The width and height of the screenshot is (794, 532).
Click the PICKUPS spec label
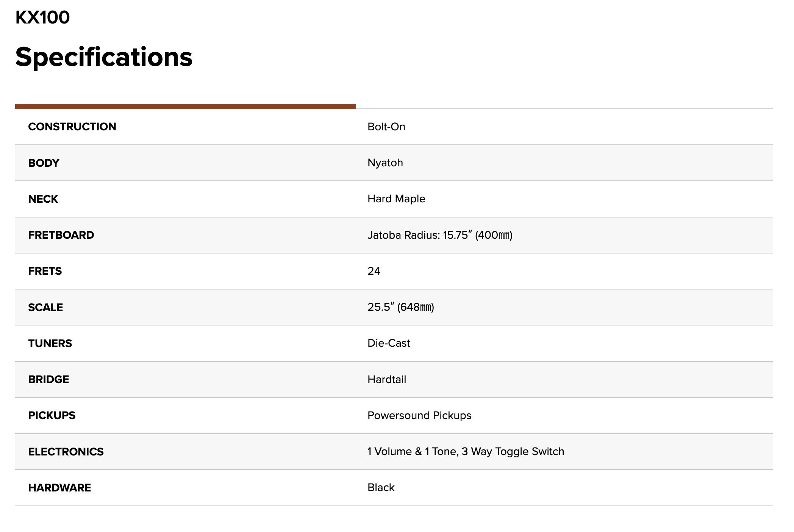(52, 415)
